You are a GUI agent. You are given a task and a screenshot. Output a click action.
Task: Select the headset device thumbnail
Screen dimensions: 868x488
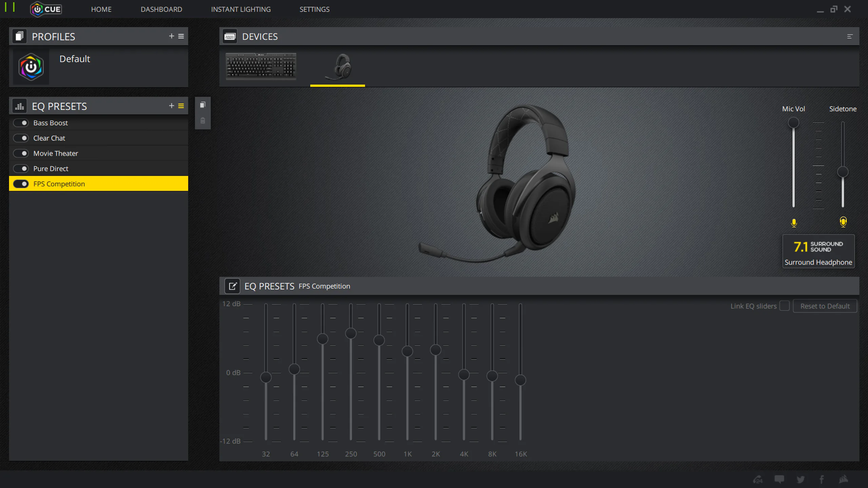(x=338, y=67)
